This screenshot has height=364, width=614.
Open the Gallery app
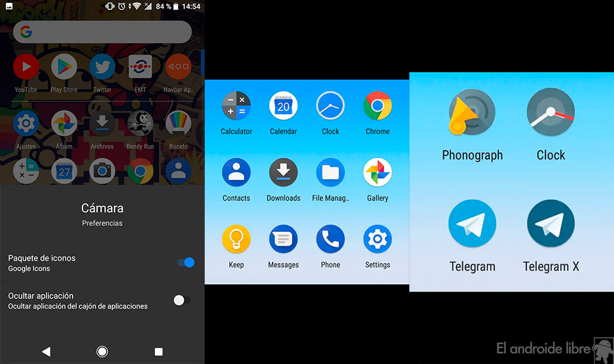click(x=378, y=172)
